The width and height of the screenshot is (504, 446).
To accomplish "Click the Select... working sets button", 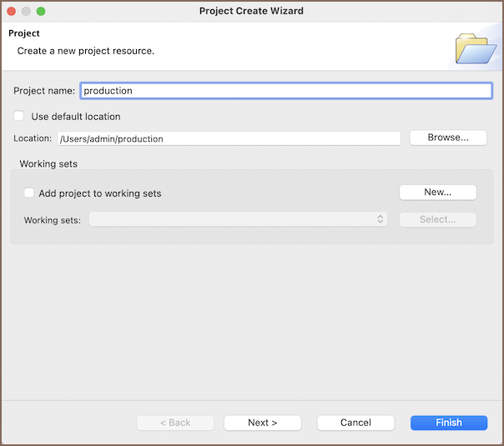I will [x=437, y=219].
